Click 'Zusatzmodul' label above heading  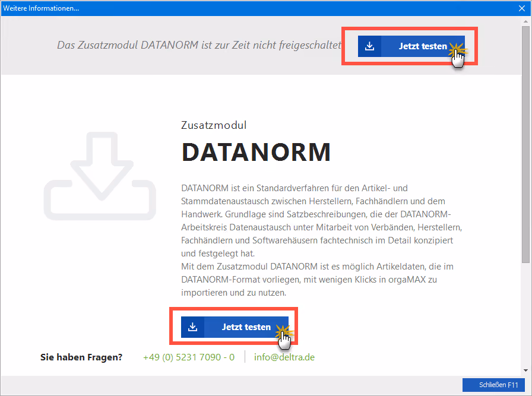(x=214, y=125)
